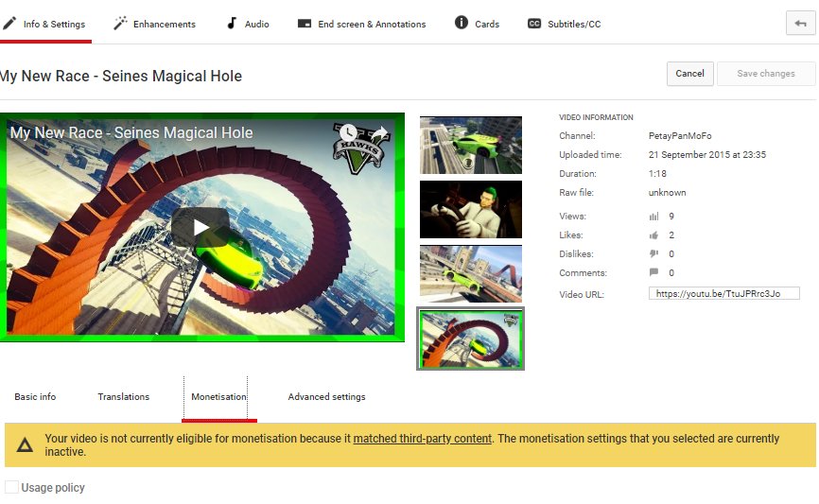The height and width of the screenshot is (504, 819).
Task: Click the Save changes button
Action: (766, 74)
